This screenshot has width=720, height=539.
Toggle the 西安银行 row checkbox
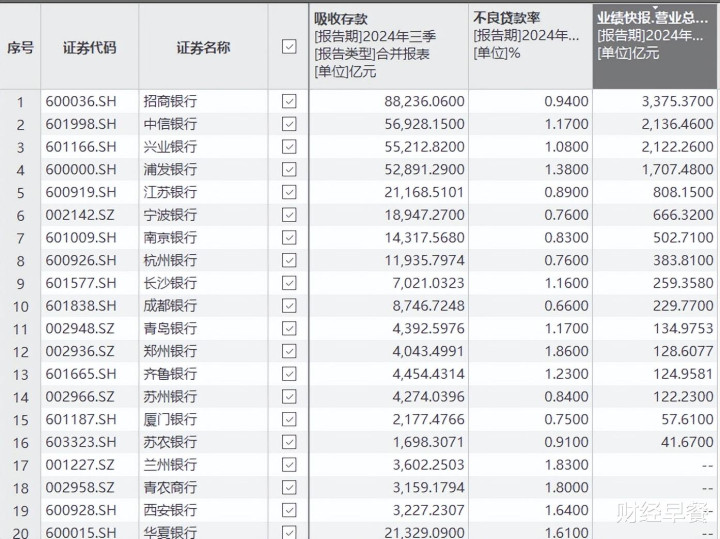289,510
